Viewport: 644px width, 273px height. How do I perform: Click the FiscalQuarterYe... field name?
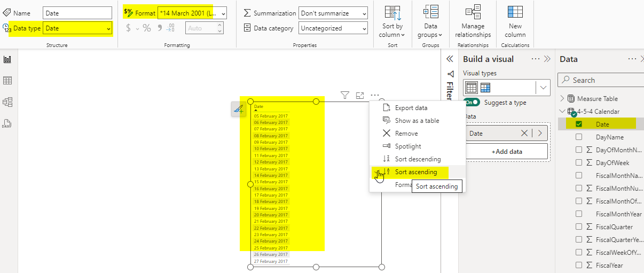618,239
